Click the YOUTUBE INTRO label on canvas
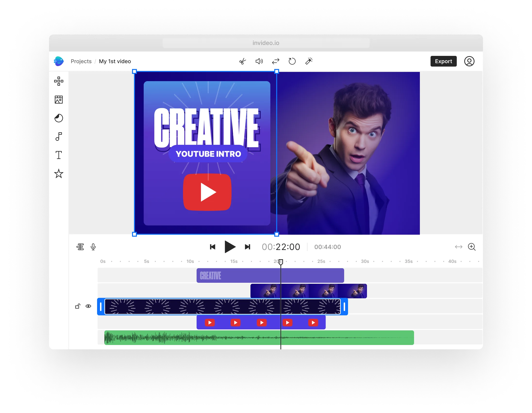Viewport: 532px width, 413px height. [x=208, y=154]
